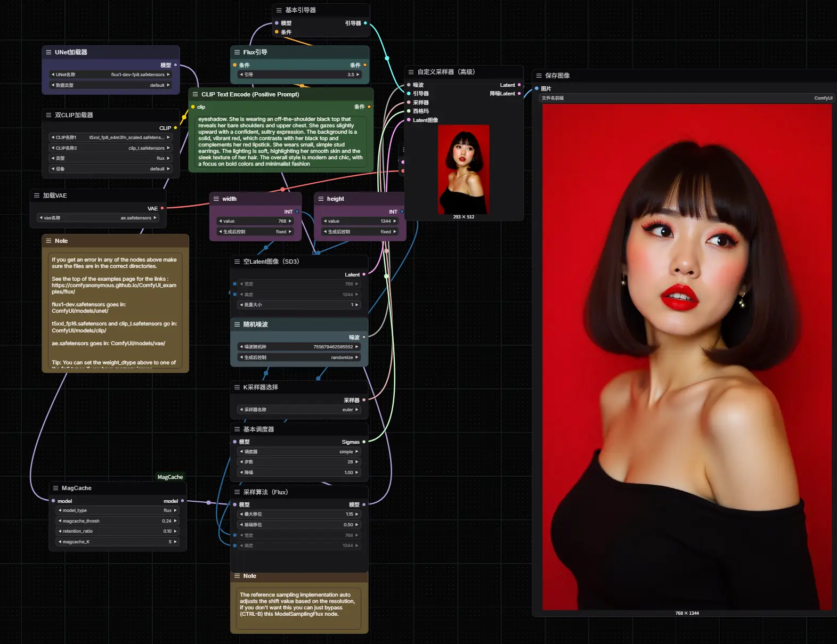The width and height of the screenshot is (837, 644).
Task: Click the K采样器选择 node title icon
Action: pos(237,387)
